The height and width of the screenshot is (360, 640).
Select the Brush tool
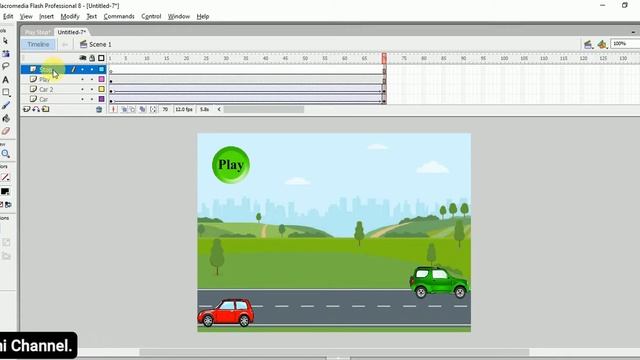(x=6, y=105)
